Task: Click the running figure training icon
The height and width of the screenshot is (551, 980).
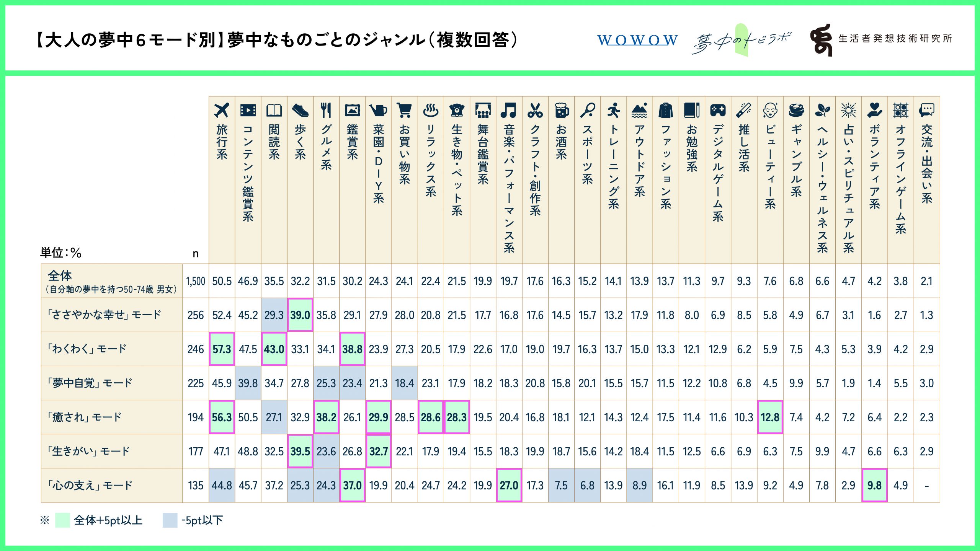Action: (x=613, y=110)
